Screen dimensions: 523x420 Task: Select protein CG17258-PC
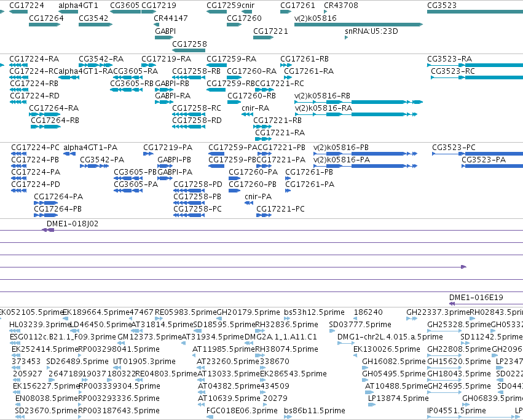tap(197, 209)
